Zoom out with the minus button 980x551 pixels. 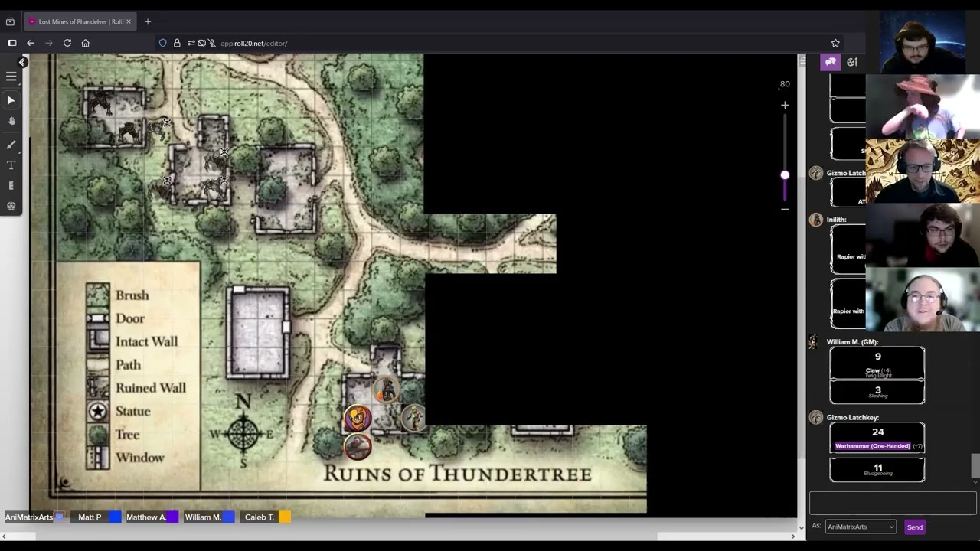click(785, 209)
